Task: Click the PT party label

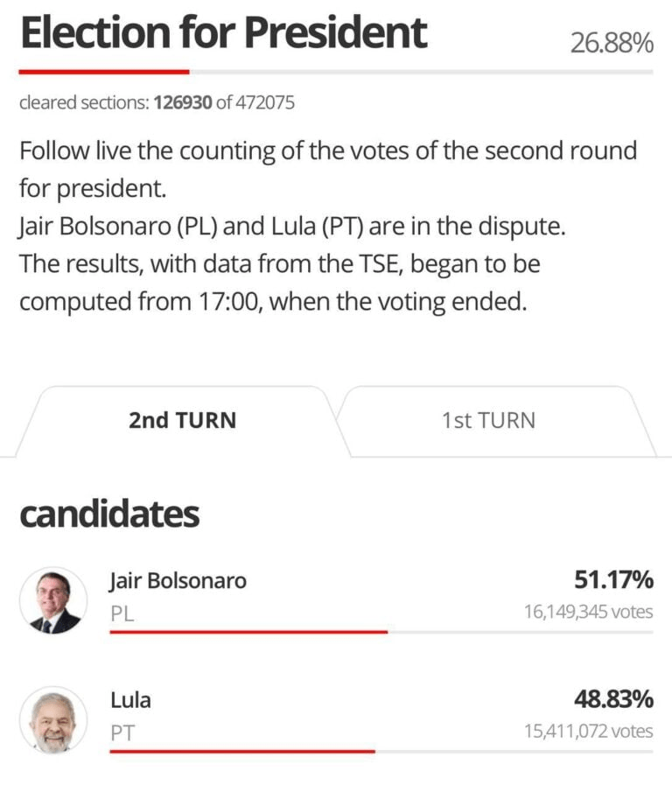Action: pos(122,733)
